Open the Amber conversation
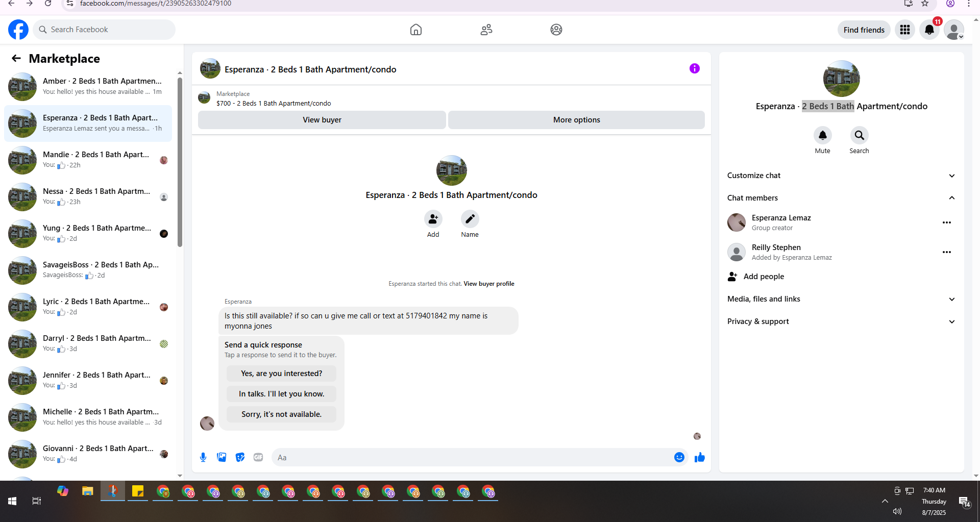The image size is (980, 522). [88, 86]
